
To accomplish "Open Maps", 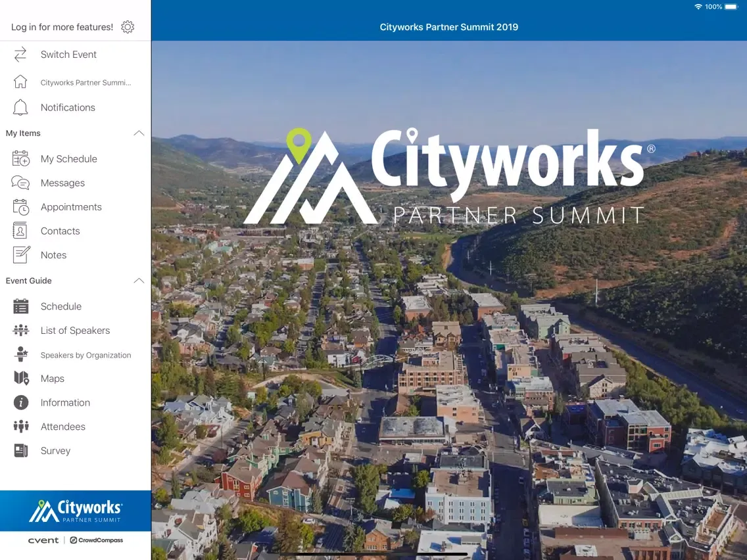I will [76, 379].
